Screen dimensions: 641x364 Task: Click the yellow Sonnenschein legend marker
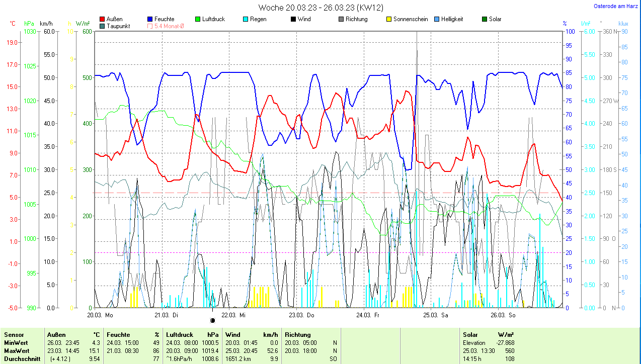[388, 19]
